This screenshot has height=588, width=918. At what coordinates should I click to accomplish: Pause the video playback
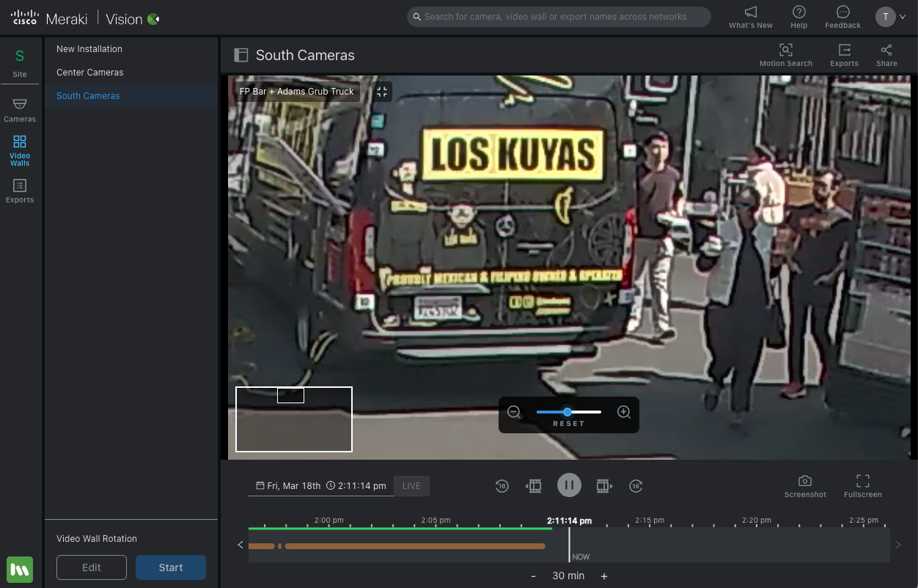[x=569, y=485]
